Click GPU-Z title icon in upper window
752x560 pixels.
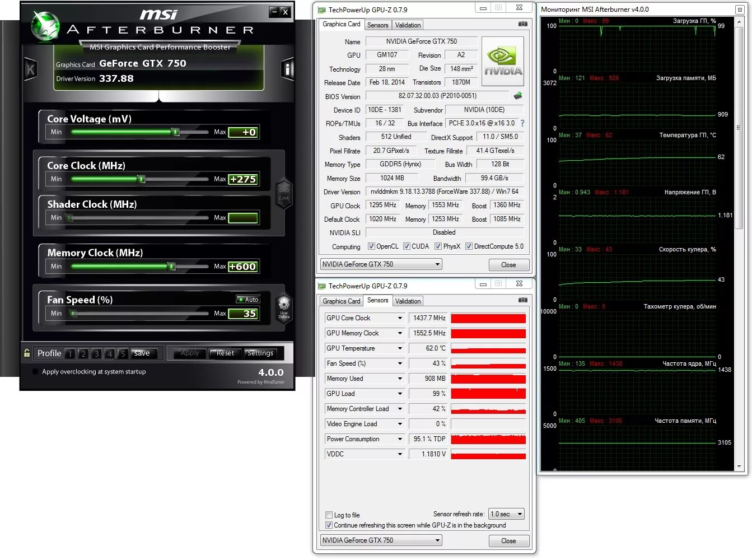[322, 10]
